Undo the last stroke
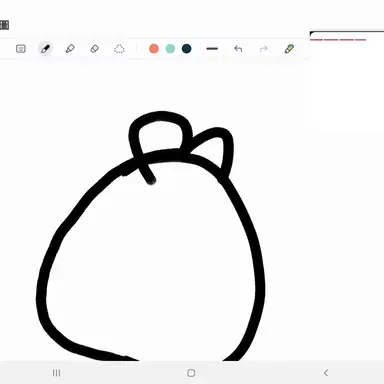 [238, 49]
